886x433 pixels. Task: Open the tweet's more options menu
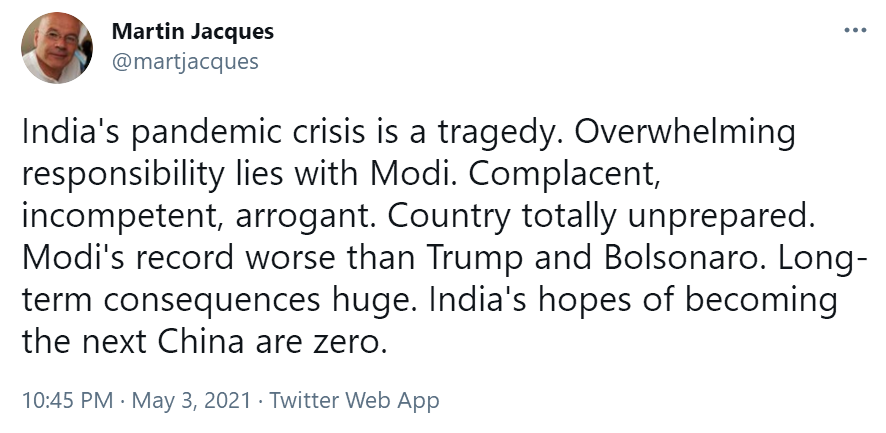pos(855,30)
